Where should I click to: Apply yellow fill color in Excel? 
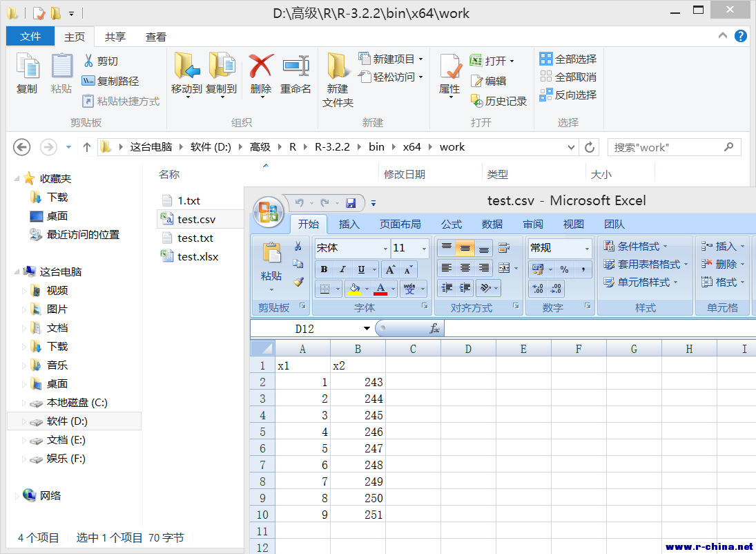[354, 289]
